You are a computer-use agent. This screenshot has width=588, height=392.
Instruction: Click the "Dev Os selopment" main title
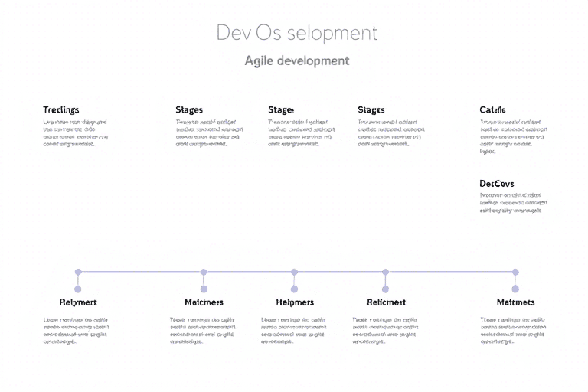(x=296, y=33)
